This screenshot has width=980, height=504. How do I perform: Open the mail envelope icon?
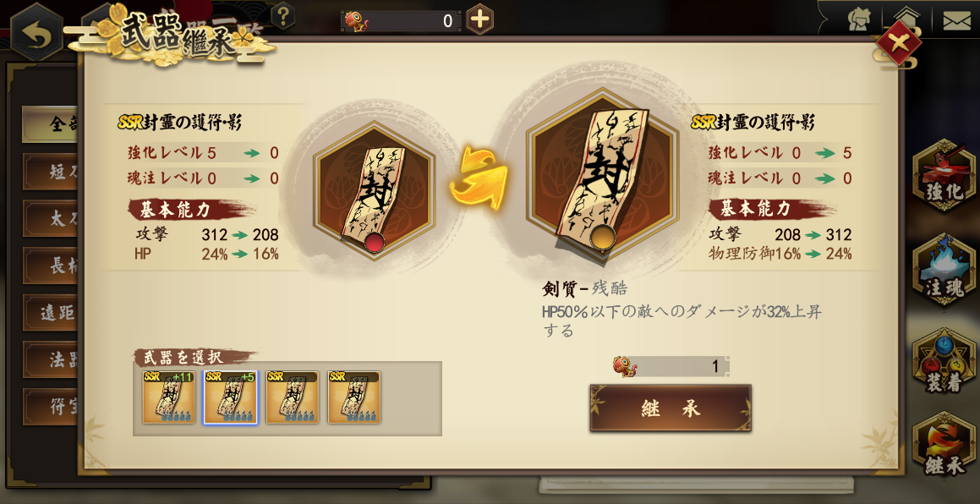pos(956,20)
